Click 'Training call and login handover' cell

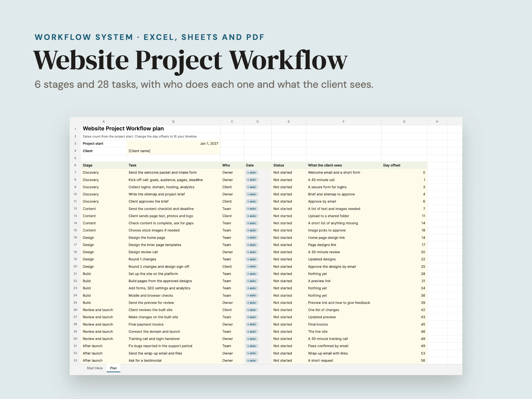[173, 339]
